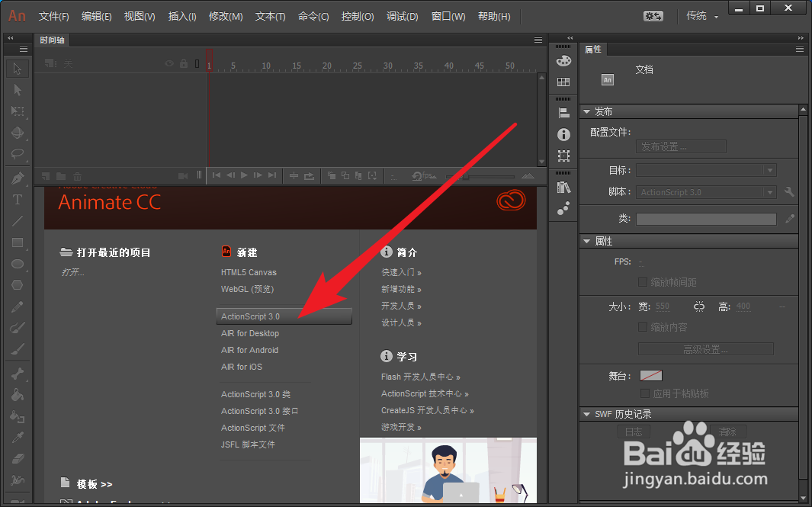Create a new ActionScript 3.0 document

284,316
